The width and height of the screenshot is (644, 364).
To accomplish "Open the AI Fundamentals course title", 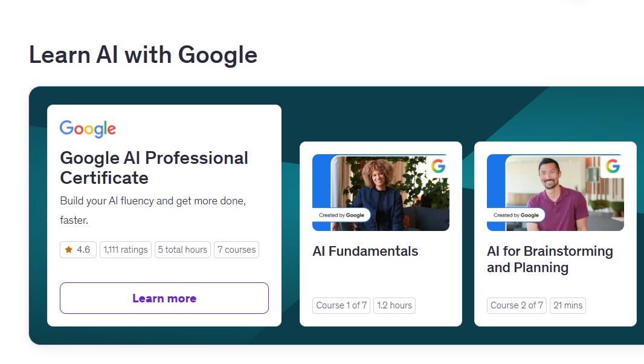I will pyautogui.click(x=365, y=251).
